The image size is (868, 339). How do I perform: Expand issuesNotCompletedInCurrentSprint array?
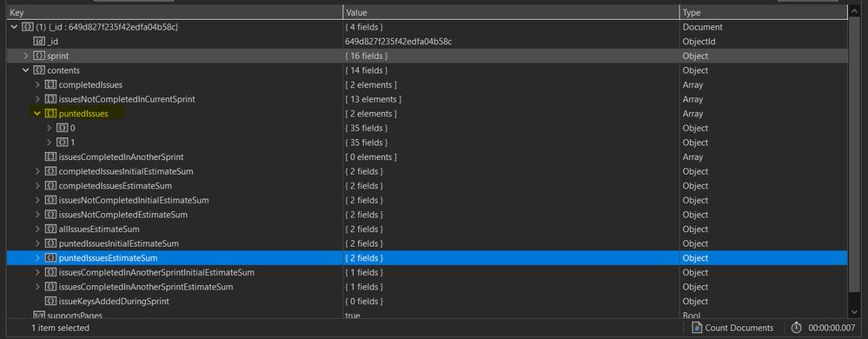tap(37, 99)
